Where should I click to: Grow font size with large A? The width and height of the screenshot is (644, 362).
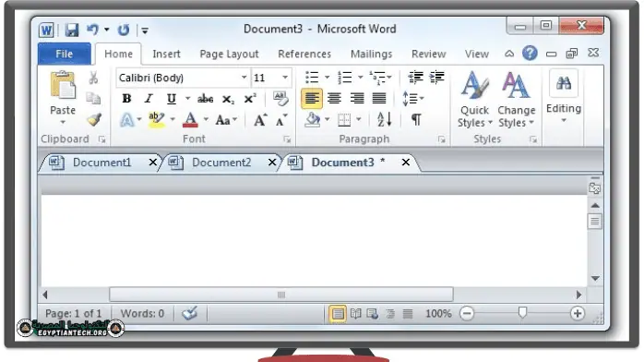coord(260,120)
